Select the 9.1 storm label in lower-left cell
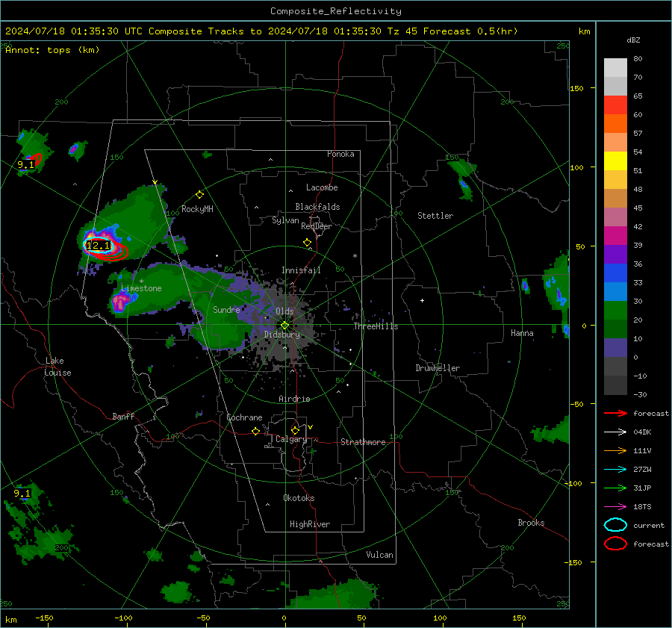 pos(22,494)
